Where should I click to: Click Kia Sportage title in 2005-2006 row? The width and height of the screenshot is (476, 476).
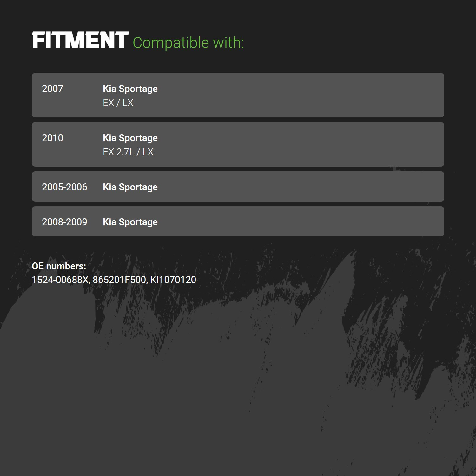coord(130,188)
